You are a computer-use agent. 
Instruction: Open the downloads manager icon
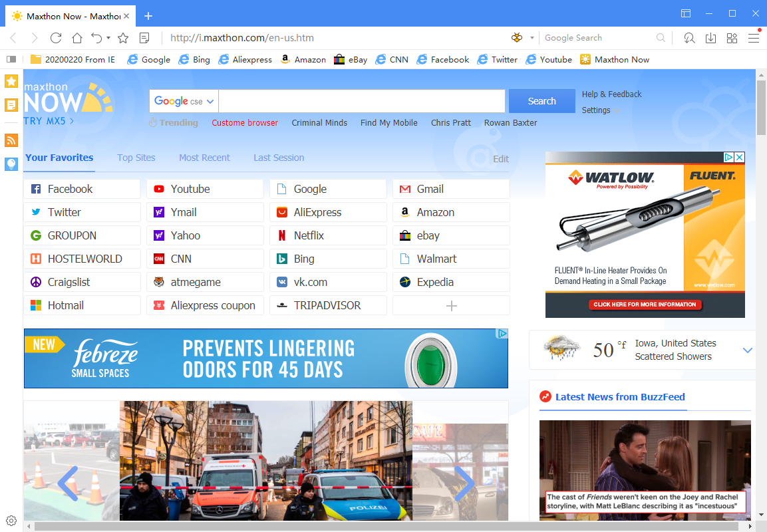[x=710, y=38]
